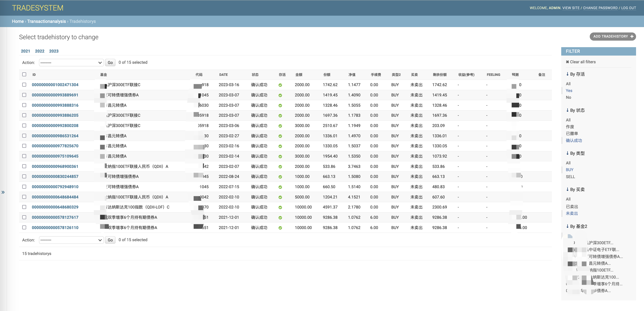
Task: Check the box for record 00000000000992800208
Action: (24, 125)
